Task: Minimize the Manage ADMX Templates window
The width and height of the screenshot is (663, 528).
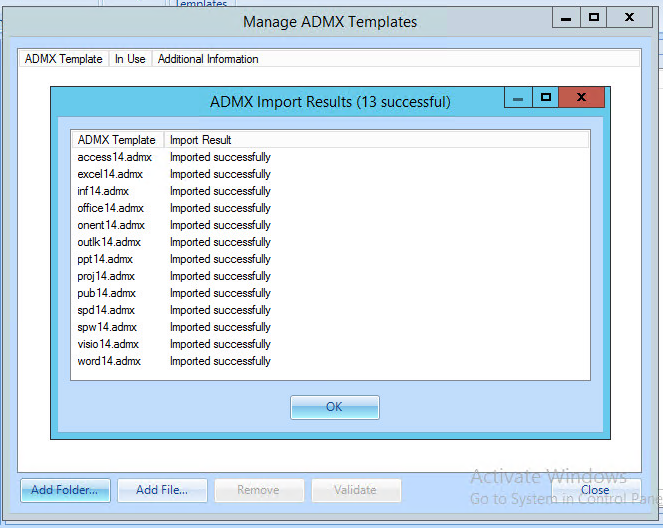Action: pos(566,18)
